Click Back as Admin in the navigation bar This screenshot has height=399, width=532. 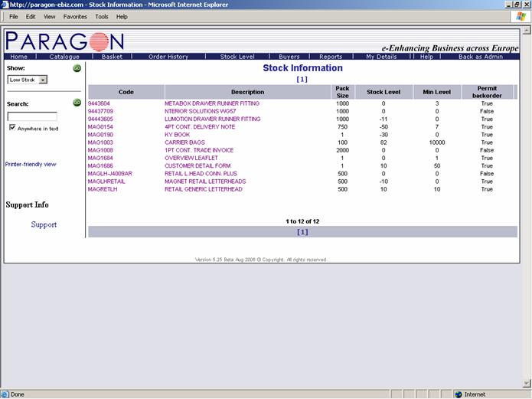click(x=481, y=57)
